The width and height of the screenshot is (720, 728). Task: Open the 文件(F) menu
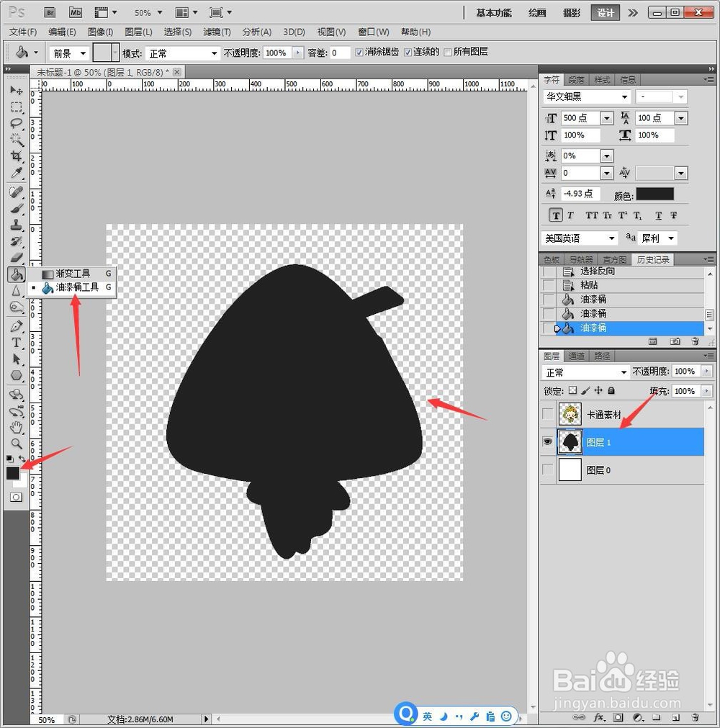click(23, 32)
